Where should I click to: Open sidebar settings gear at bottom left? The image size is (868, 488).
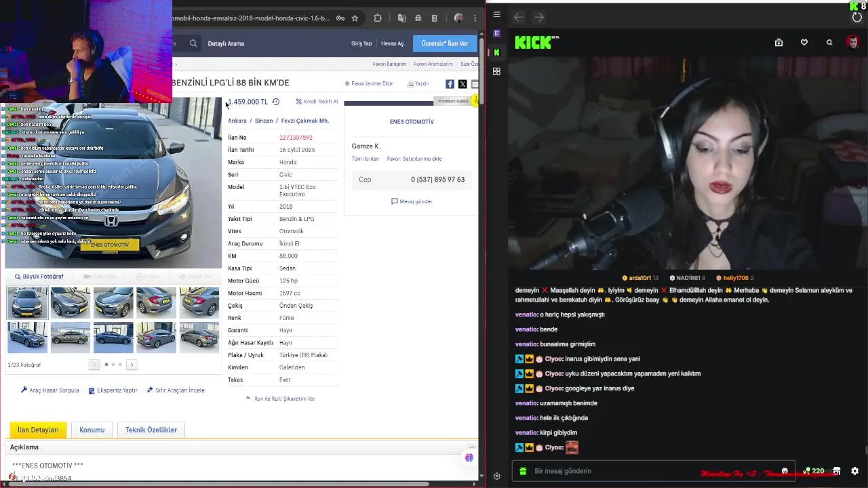tap(497, 476)
